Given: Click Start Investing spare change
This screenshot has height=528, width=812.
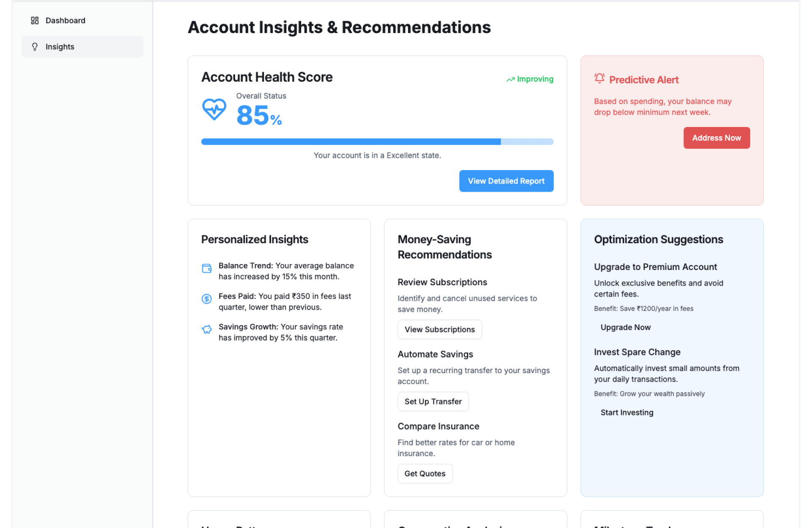Looking at the screenshot, I should [x=627, y=412].
